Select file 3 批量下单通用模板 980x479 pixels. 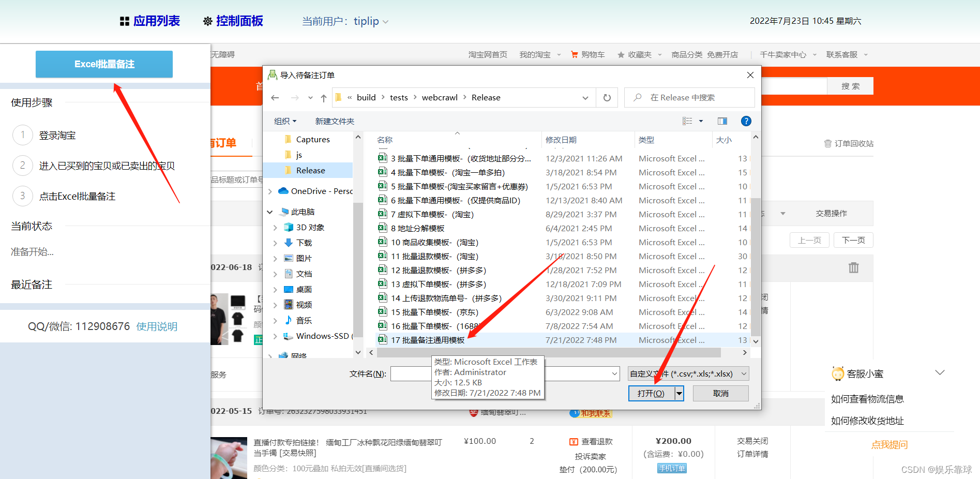[x=461, y=159]
